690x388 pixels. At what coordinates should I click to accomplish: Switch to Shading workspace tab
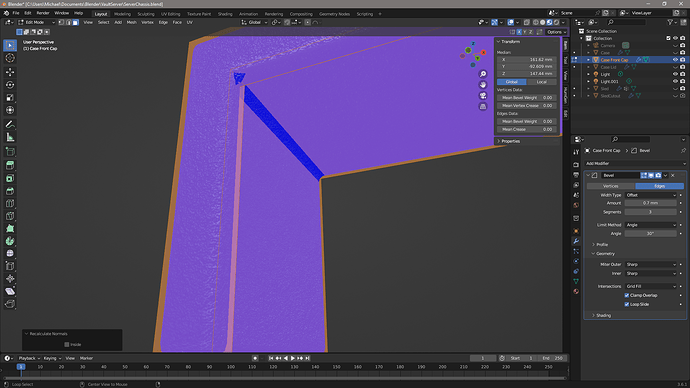[x=225, y=14]
